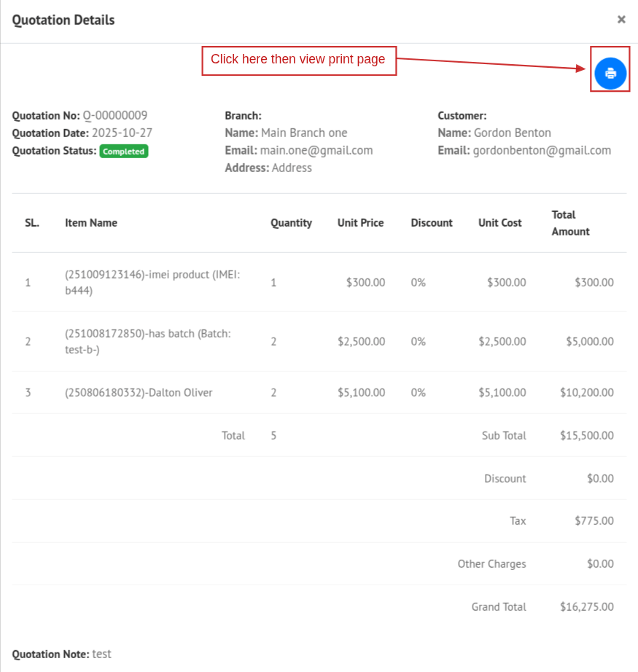Select the Unit Cost column header
638x672 pixels.
click(499, 223)
